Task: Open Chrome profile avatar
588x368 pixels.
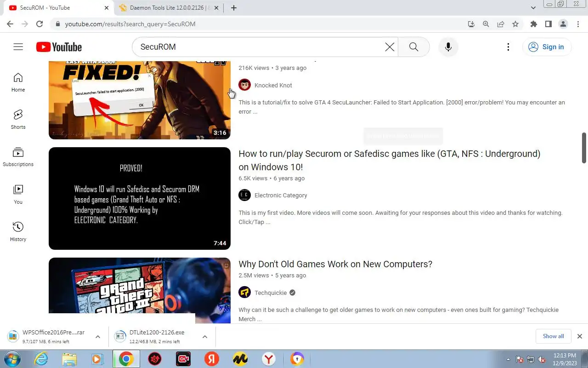Action: coord(563,24)
